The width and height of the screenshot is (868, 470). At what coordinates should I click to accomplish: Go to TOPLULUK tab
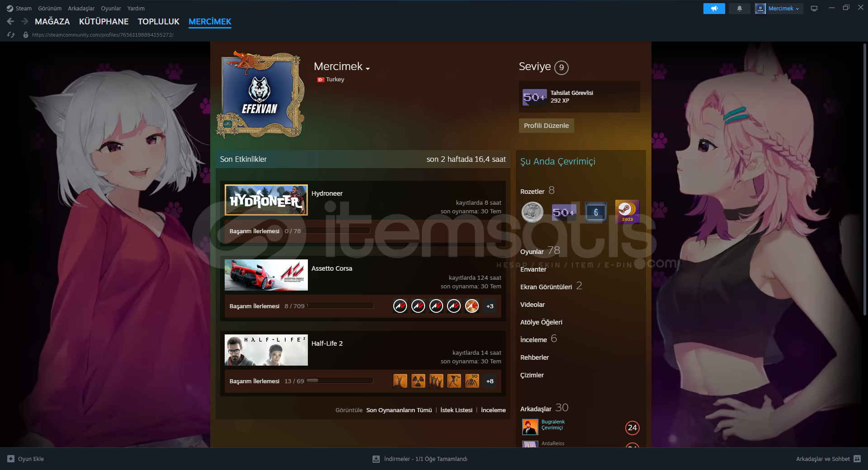point(159,21)
